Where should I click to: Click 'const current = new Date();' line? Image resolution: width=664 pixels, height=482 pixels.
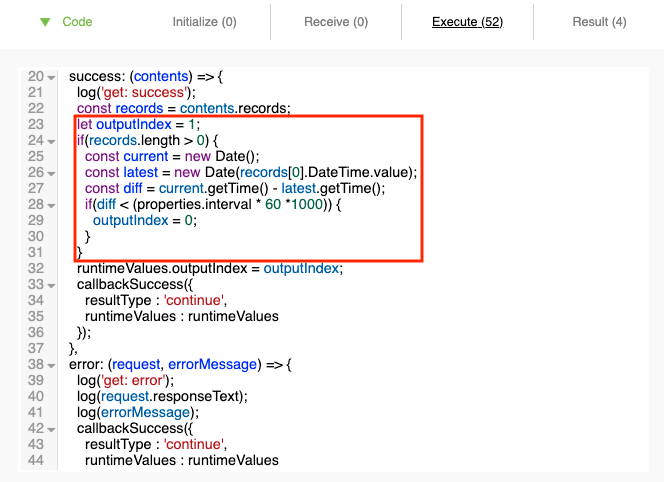point(172,156)
